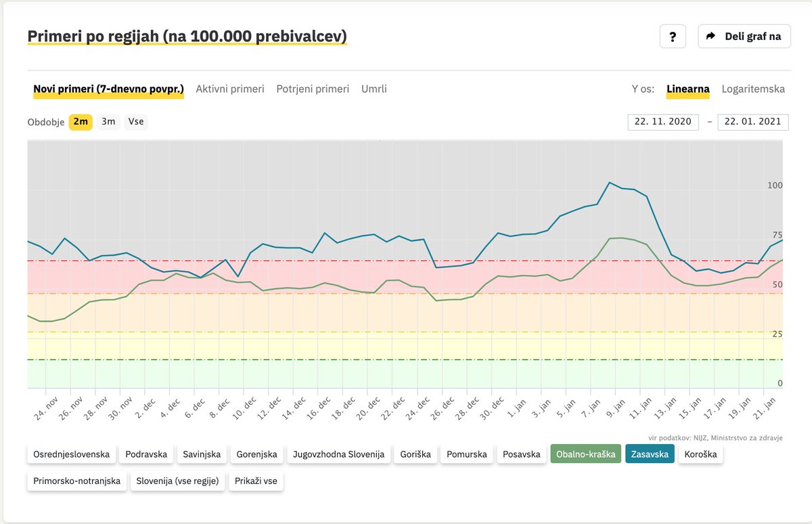Toggle the Gorenjska region
The width and height of the screenshot is (812, 524).
256,454
